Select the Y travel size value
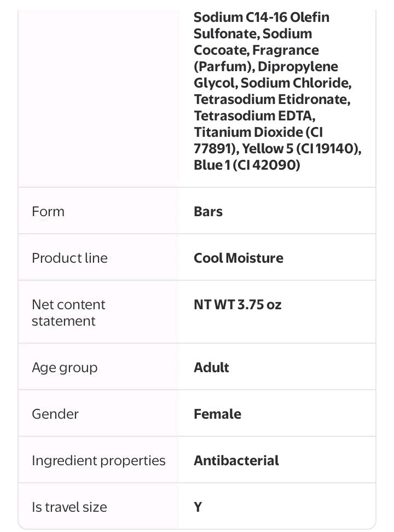394x532 pixels. 198,507
